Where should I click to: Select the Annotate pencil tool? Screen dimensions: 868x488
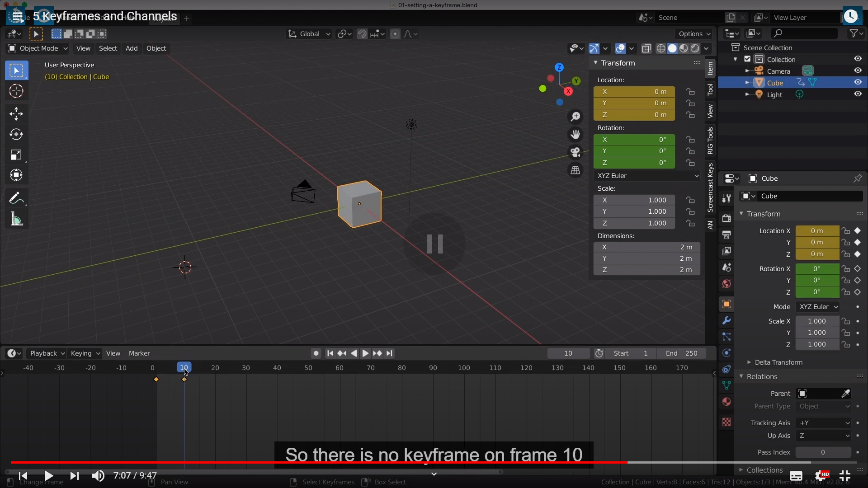[15, 198]
